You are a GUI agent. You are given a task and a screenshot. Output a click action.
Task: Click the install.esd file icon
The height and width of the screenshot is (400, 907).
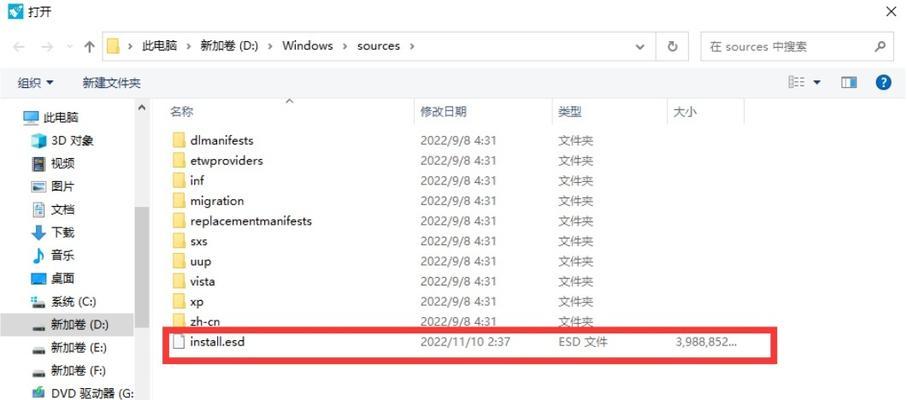coord(179,342)
